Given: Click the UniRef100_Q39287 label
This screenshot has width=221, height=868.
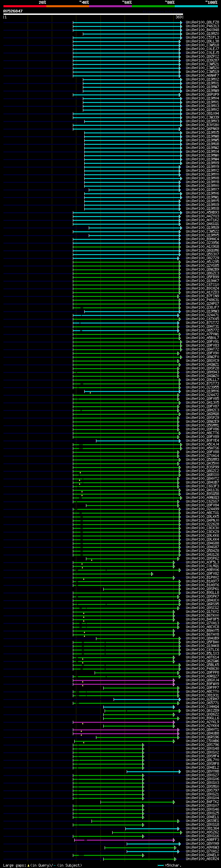Looking at the screenshot, I should click(202, 60).
